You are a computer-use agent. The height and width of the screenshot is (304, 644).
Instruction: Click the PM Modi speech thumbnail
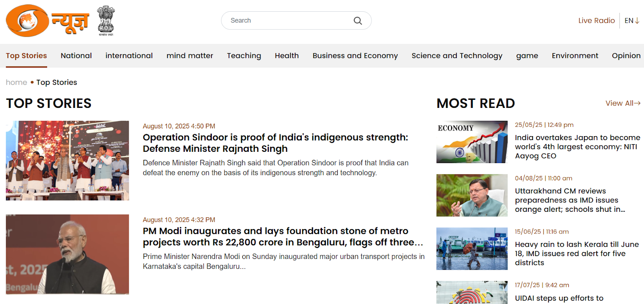pos(67,254)
